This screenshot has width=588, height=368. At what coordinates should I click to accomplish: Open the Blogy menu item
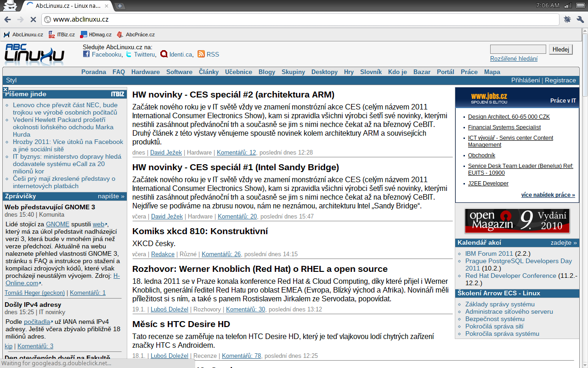pyautogui.click(x=267, y=72)
